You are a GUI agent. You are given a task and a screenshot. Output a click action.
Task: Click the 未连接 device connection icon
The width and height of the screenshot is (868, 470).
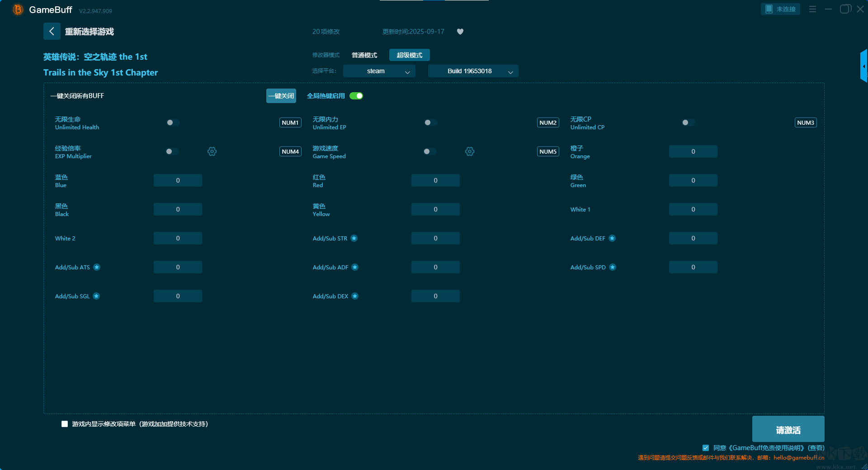(769, 9)
